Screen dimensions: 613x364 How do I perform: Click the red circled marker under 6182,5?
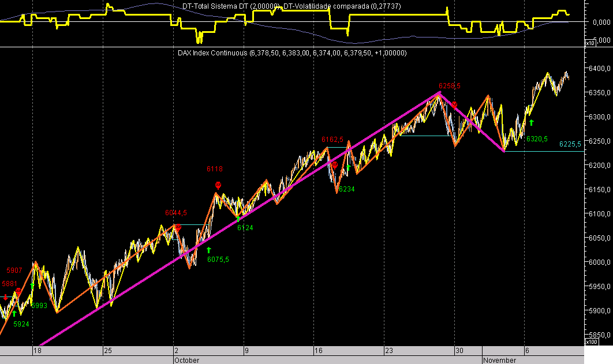(334, 166)
